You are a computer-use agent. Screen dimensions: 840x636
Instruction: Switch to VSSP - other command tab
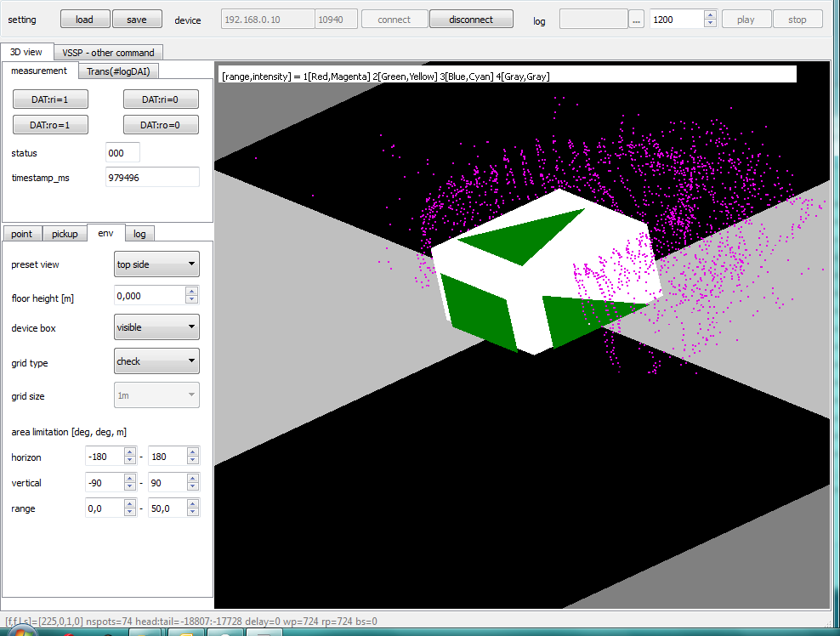point(108,53)
